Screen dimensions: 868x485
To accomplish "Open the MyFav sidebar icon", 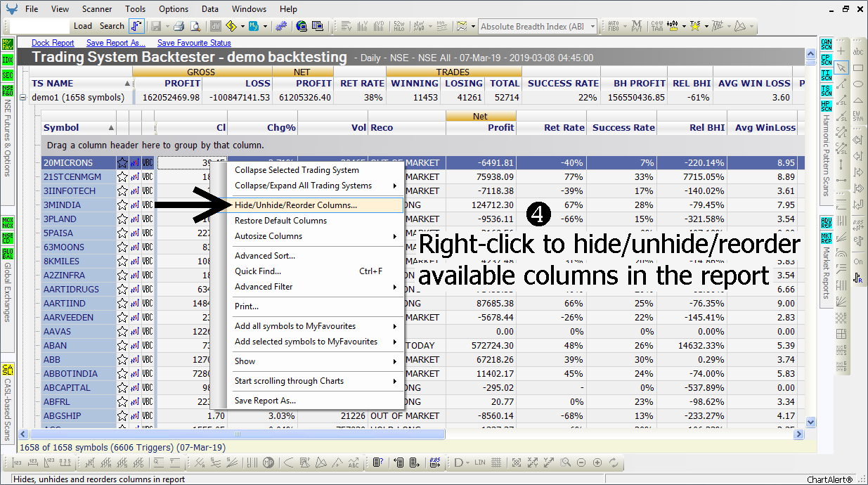I will (x=8, y=44).
